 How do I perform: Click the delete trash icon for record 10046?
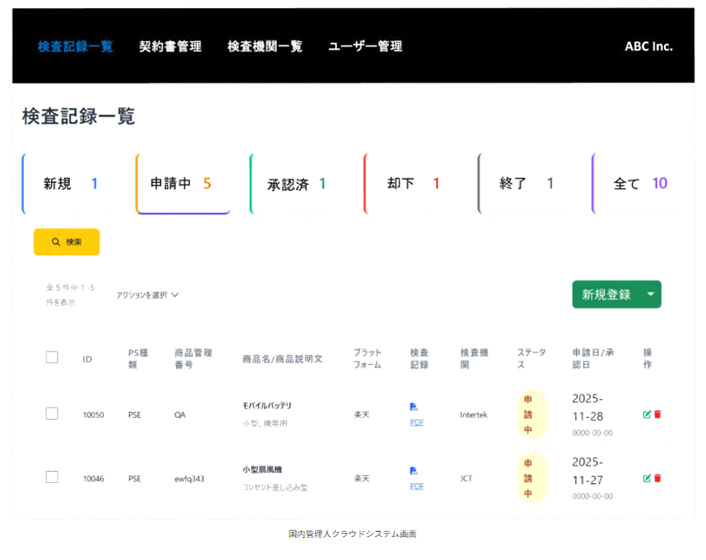[657, 478]
